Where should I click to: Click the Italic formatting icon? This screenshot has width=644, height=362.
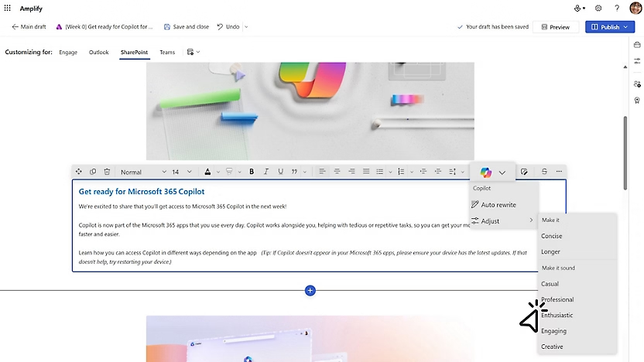coord(265,172)
